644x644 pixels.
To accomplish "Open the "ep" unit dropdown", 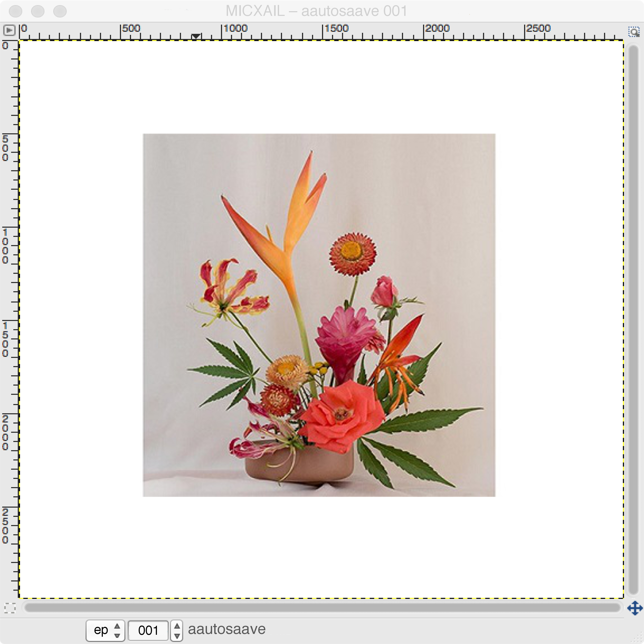I will [x=105, y=630].
